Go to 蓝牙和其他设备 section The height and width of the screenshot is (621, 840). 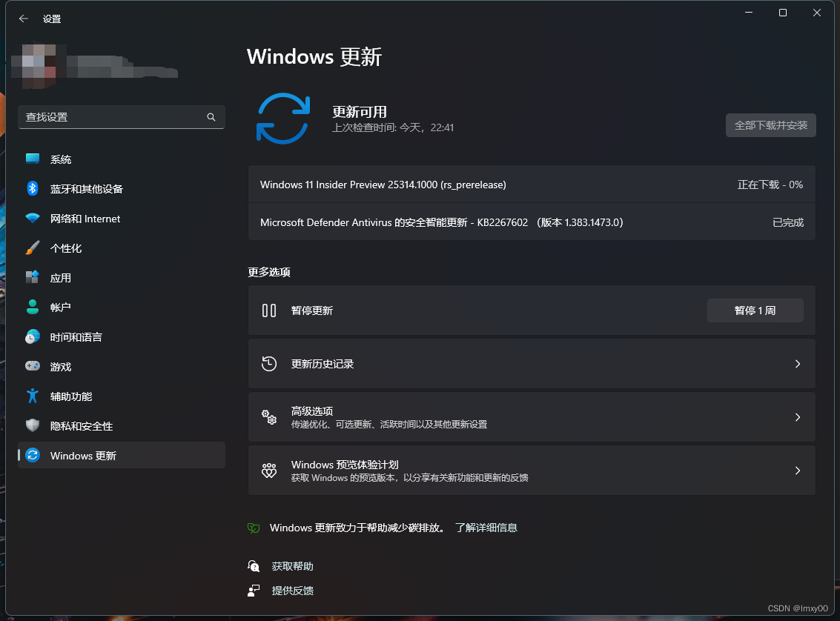(x=122, y=188)
